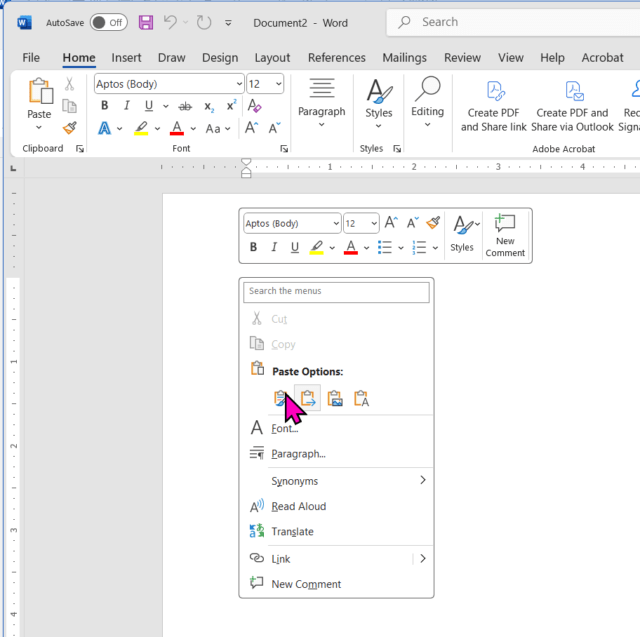The width and height of the screenshot is (640, 637).
Task: Click the Search the menus field
Action: coord(336,291)
